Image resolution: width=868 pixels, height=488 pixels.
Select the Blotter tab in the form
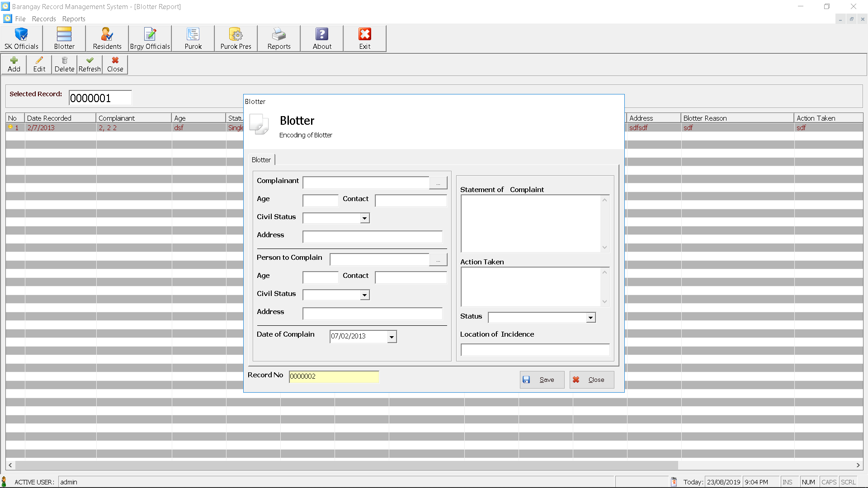tap(261, 160)
